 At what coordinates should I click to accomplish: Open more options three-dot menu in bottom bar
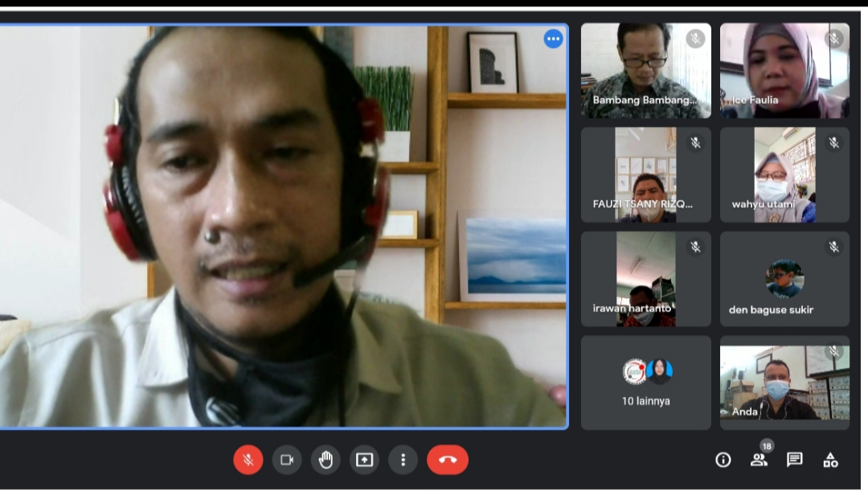[403, 460]
